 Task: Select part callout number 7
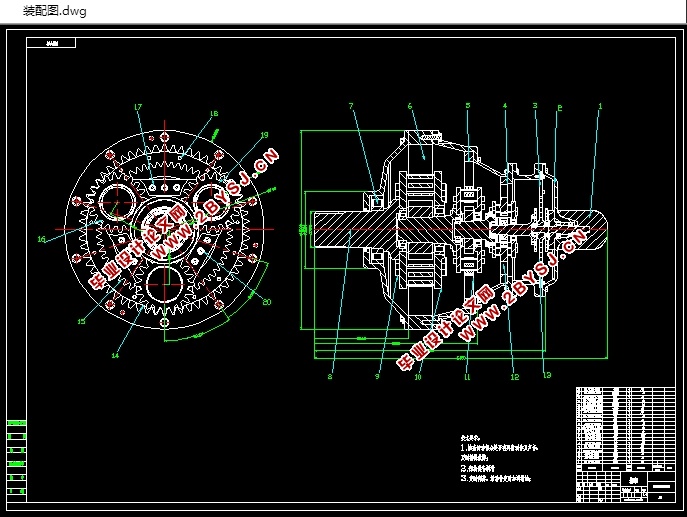(x=351, y=106)
